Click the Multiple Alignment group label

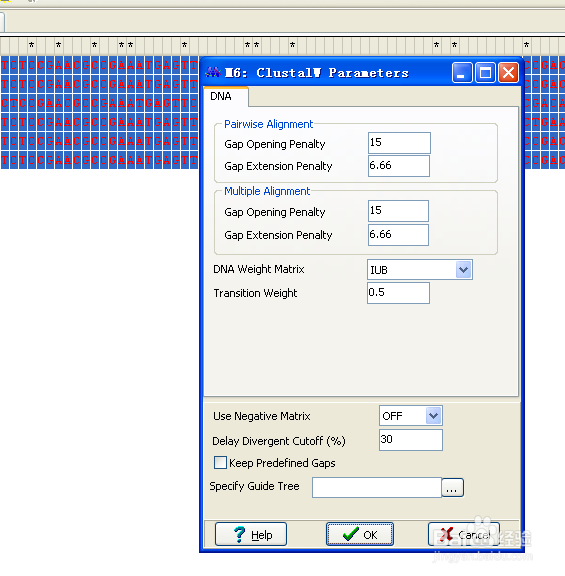(267, 191)
